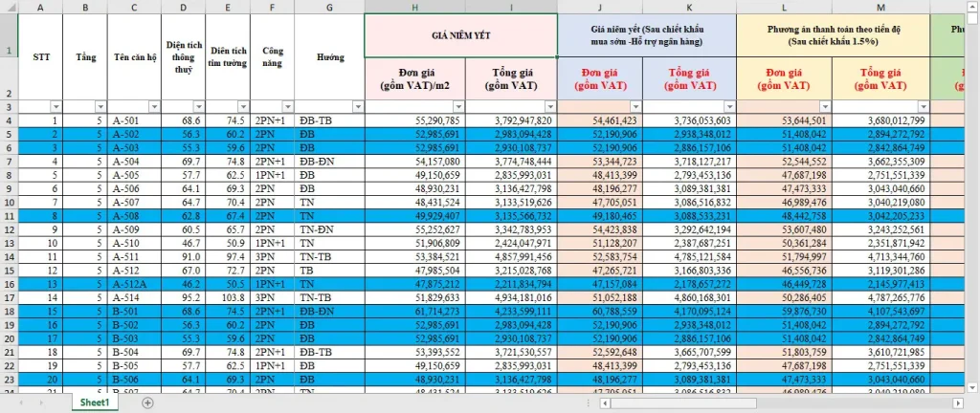Open the Tầng column filter dropdown
Screen dimensions: 980x413
100,107
